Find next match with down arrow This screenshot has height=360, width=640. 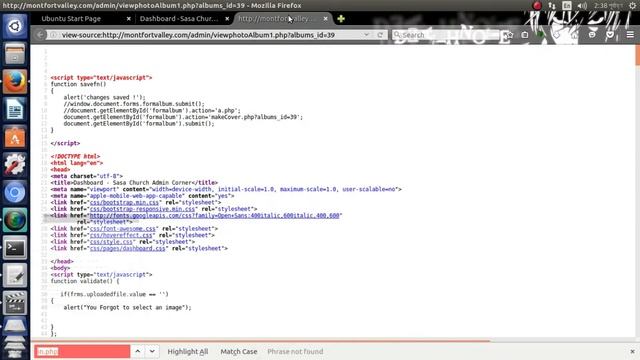[x=152, y=351]
